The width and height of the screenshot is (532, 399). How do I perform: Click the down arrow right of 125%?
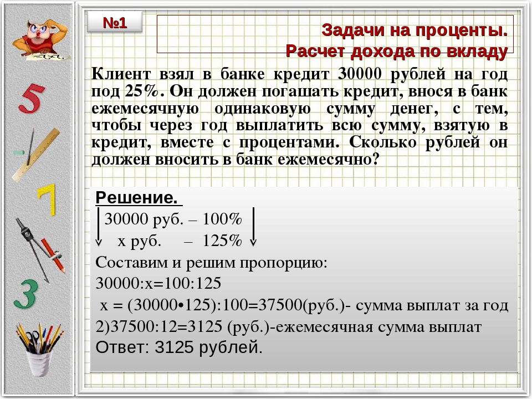point(253,227)
